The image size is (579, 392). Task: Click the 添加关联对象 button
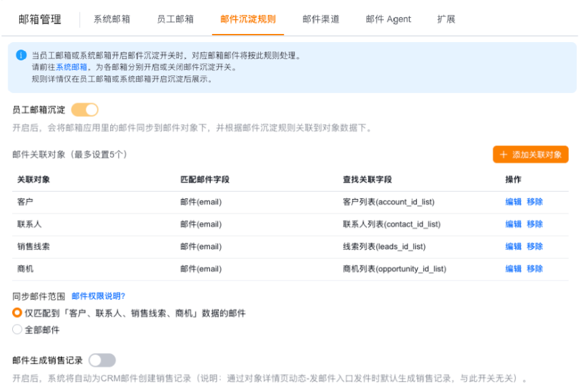coord(530,154)
